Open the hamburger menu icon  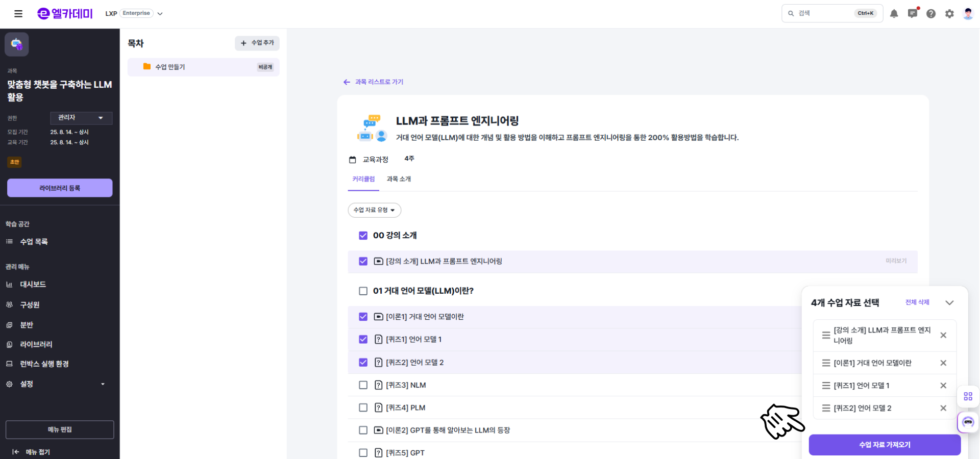[18, 14]
